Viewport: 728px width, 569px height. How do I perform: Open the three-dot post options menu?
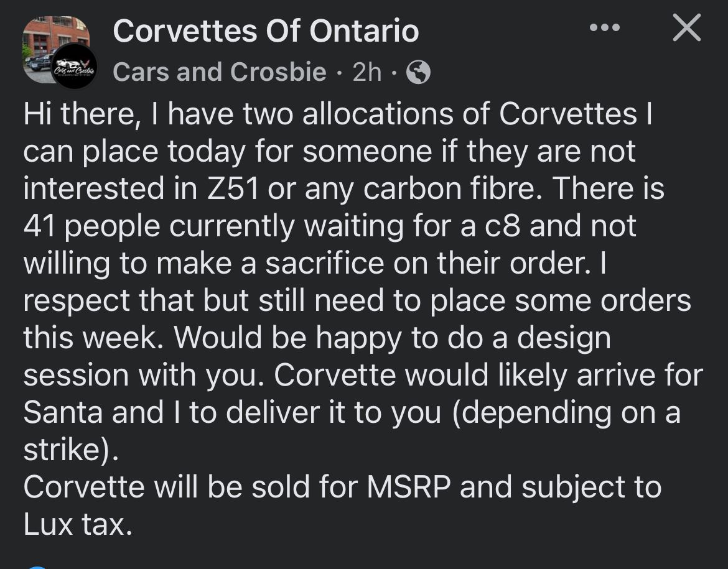tap(604, 28)
